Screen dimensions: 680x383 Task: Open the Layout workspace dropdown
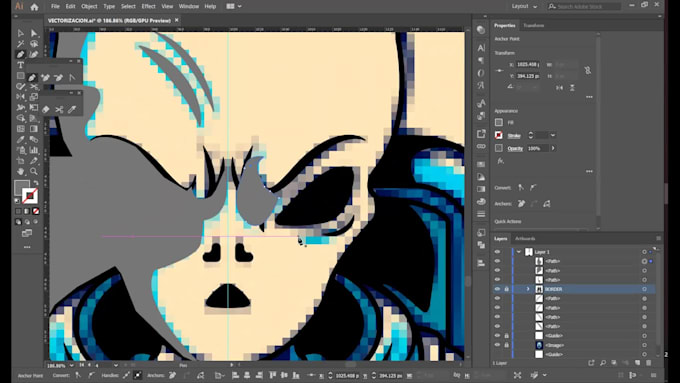tap(524, 7)
